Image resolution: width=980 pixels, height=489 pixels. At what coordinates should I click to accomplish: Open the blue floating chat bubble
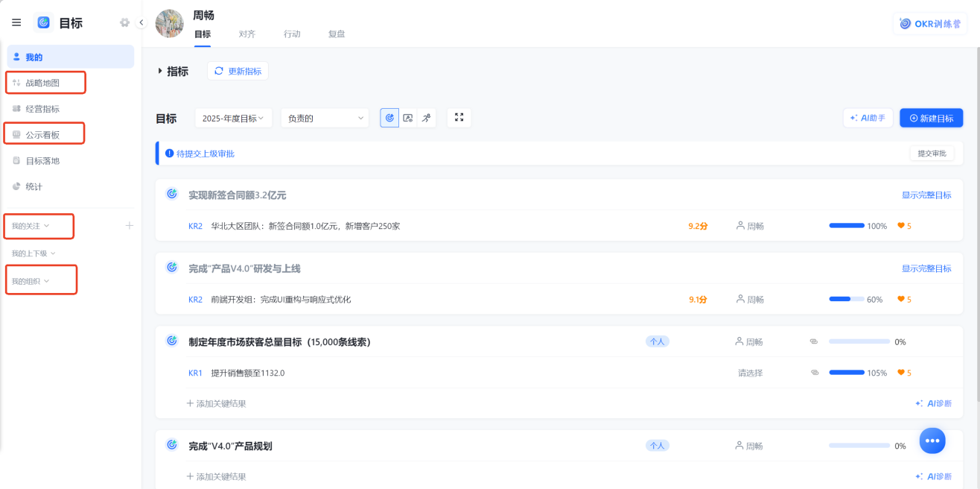point(932,441)
